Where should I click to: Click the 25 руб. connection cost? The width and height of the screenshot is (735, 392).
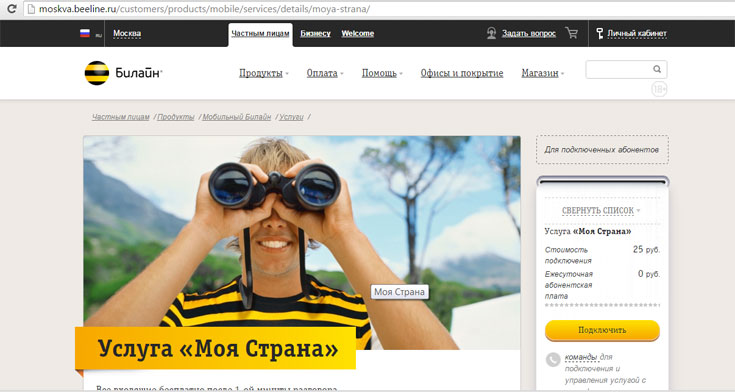point(646,249)
